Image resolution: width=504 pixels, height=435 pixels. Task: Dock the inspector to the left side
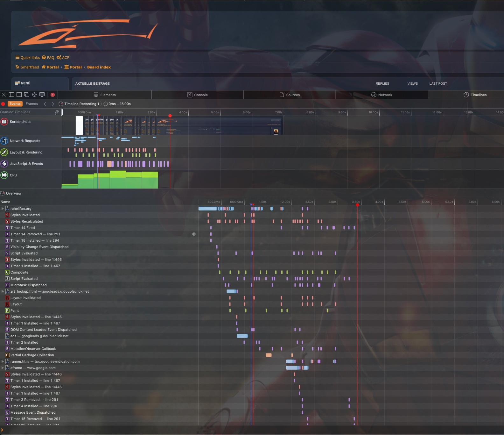point(11,95)
